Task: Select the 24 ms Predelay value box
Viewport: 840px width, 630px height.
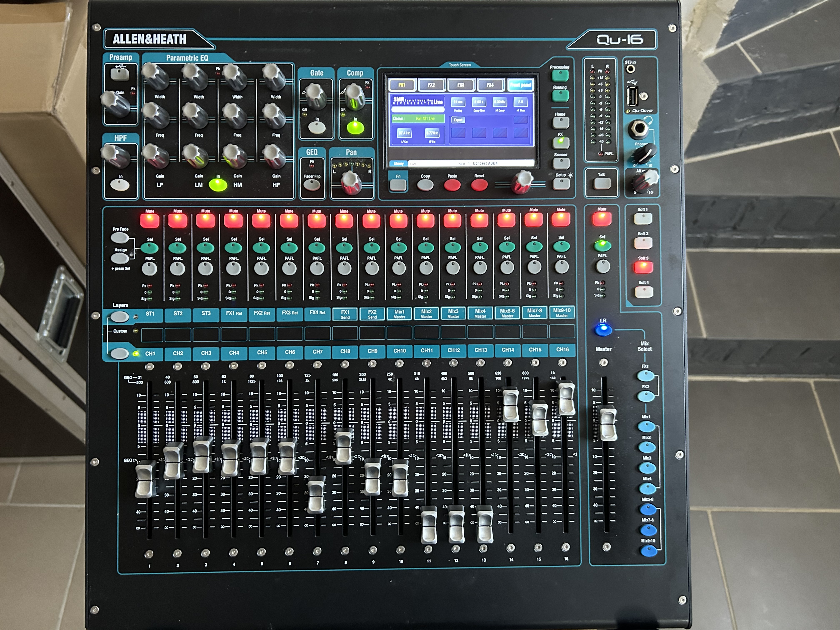Action: click(x=458, y=102)
